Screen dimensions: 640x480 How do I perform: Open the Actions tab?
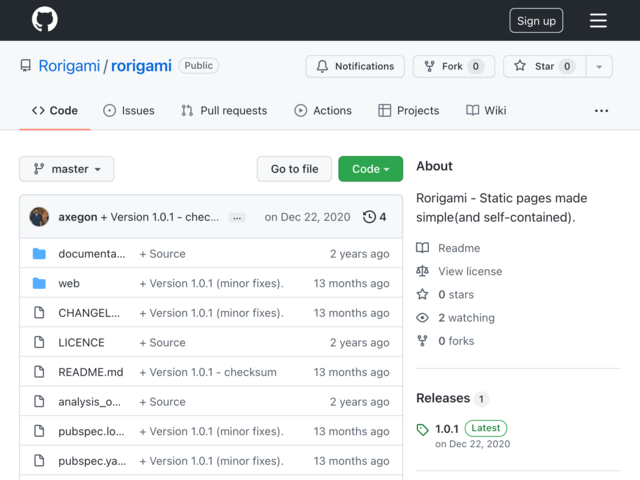pos(323,111)
